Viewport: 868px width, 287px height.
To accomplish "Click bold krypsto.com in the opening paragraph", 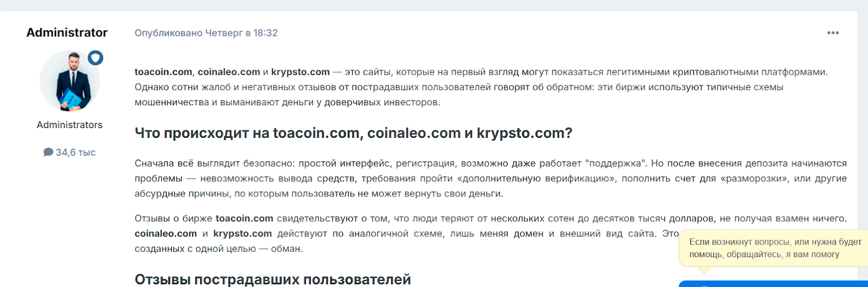I will (301, 72).
